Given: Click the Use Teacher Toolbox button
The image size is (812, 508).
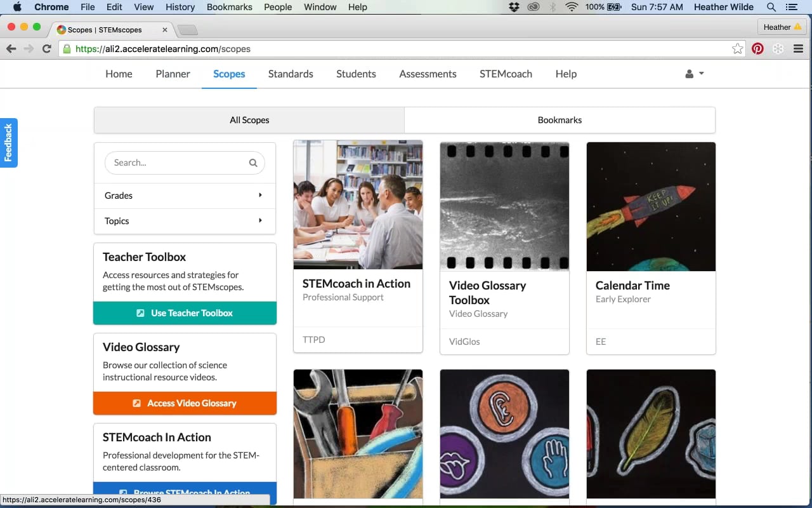Looking at the screenshot, I should click(185, 313).
